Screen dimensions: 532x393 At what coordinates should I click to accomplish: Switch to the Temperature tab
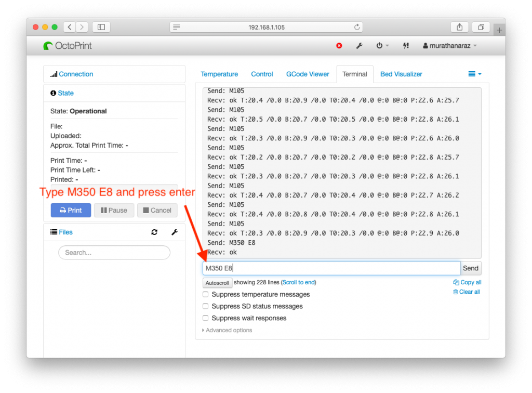(x=219, y=74)
